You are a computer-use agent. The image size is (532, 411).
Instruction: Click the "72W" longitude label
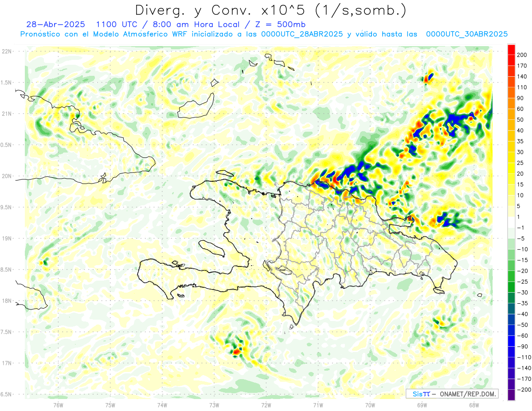pos(266,405)
